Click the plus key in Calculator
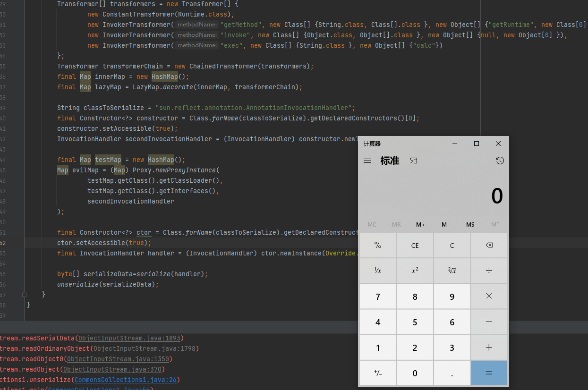This screenshot has width=588, height=390. point(489,348)
